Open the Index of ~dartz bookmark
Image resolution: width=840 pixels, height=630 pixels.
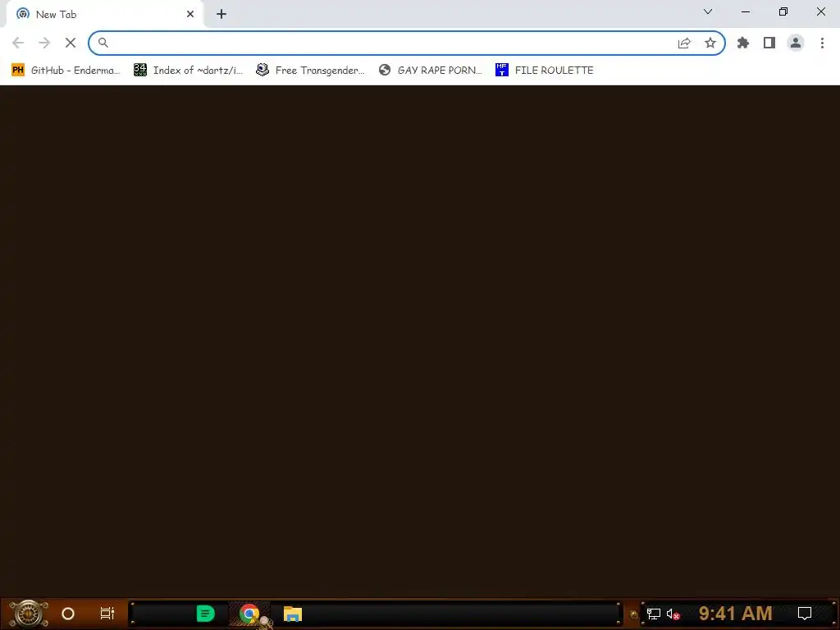click(x=189, y=71)
